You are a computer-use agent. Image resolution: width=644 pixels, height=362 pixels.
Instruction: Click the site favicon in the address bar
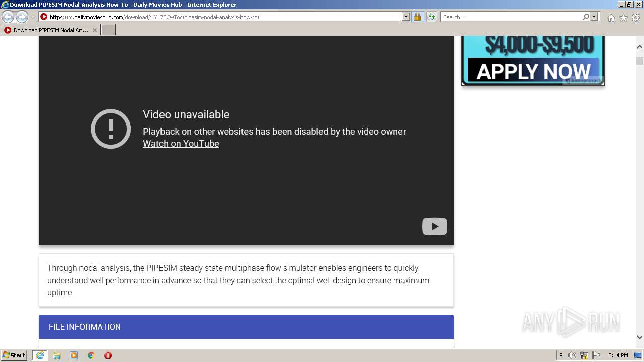click(x=44, y=17)
